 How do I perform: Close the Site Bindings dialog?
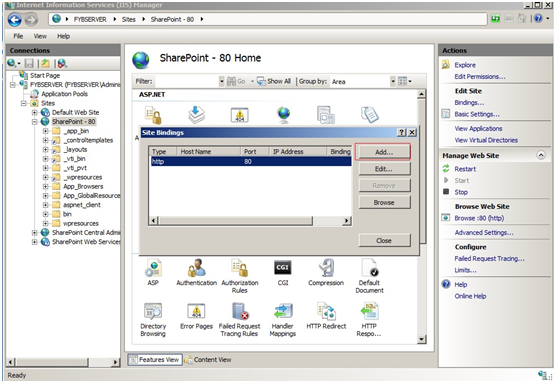point(384,241)
